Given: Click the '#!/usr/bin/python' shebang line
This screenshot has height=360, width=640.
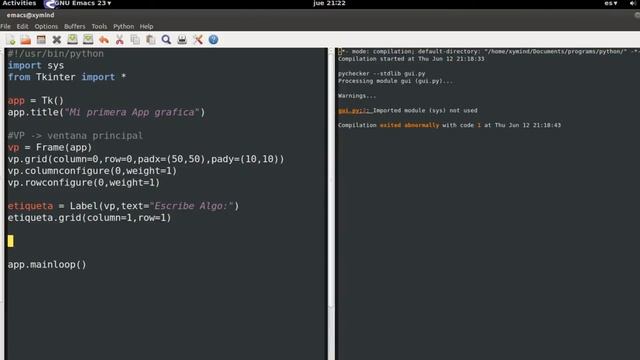Looking at the screenshot, I should [56, 54].
